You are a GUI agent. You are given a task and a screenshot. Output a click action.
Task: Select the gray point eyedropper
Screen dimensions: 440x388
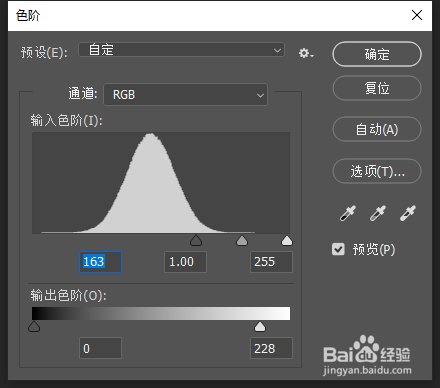(377, 213)
